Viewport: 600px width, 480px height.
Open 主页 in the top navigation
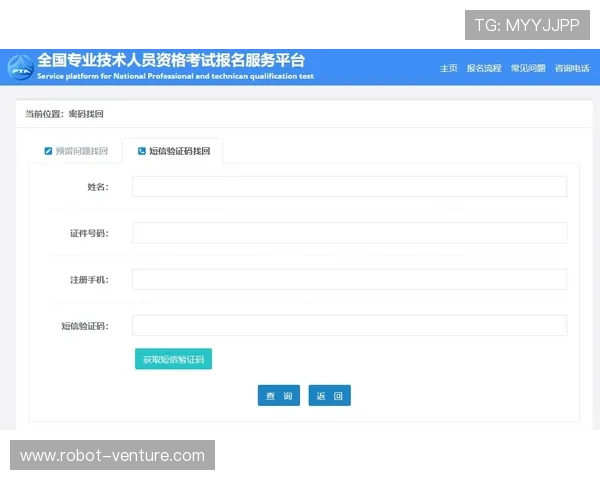point(448,68)
